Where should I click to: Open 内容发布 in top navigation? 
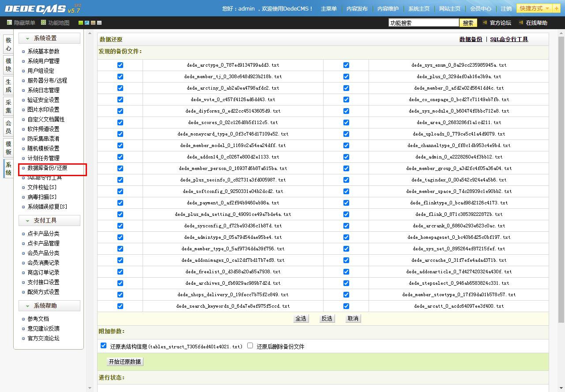coord(357,9)
